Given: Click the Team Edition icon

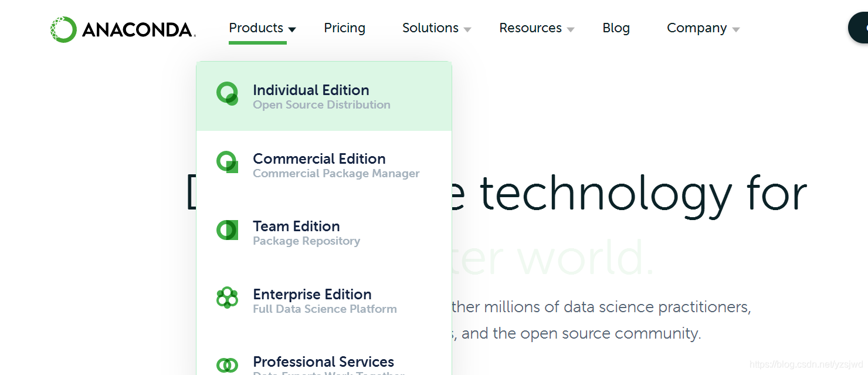Looking at the screenshot, I should [x=228, y=230].
